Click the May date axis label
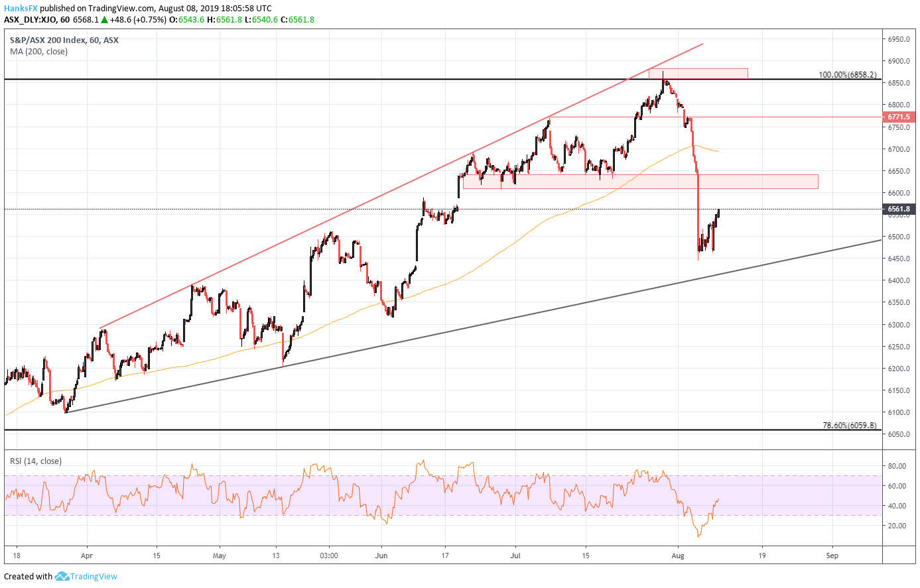Viewport: 920px width, 588px height. point(220,556)
